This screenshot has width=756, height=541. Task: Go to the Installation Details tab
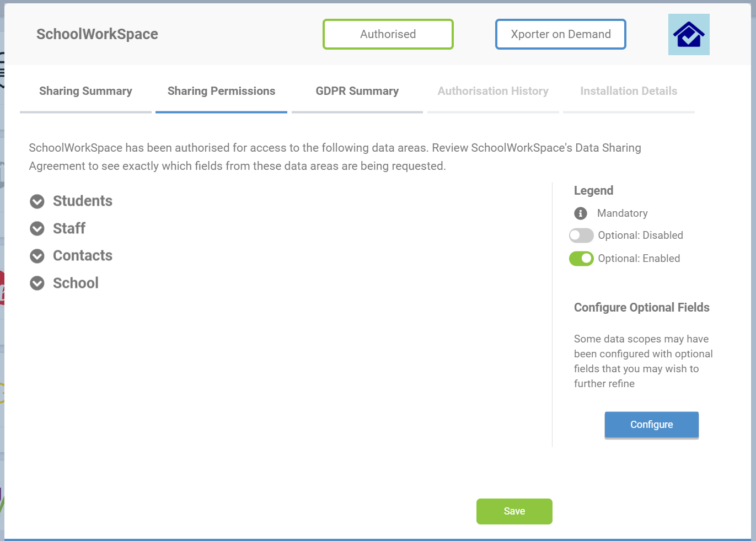[x=629, y=92]
